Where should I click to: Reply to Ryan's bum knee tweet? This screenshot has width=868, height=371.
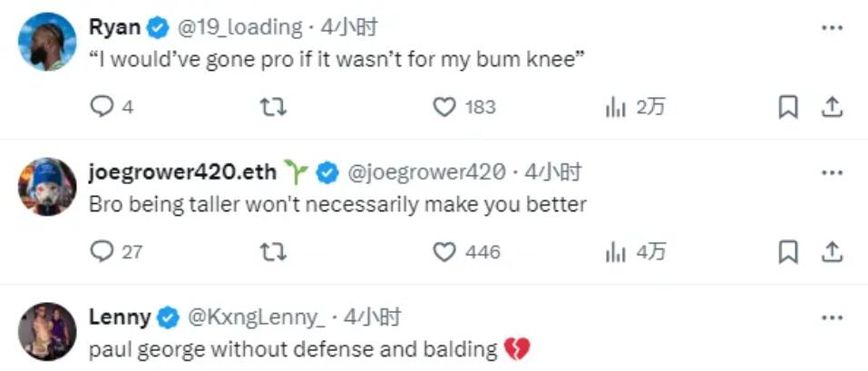pyautogui.click(x=101, y=107)
